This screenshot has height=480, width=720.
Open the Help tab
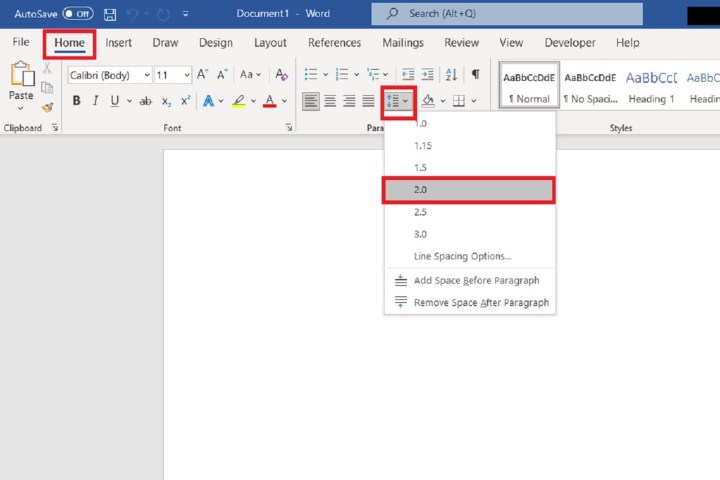628,43
